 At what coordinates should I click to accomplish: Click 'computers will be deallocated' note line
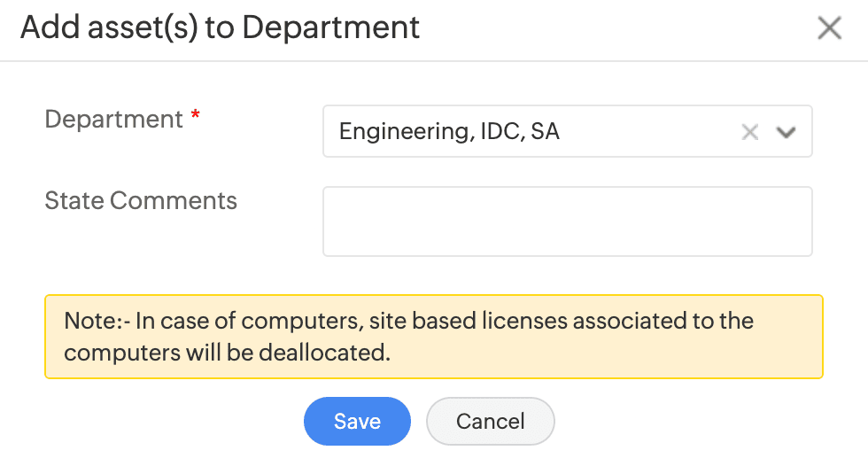(x=228, y=352)
